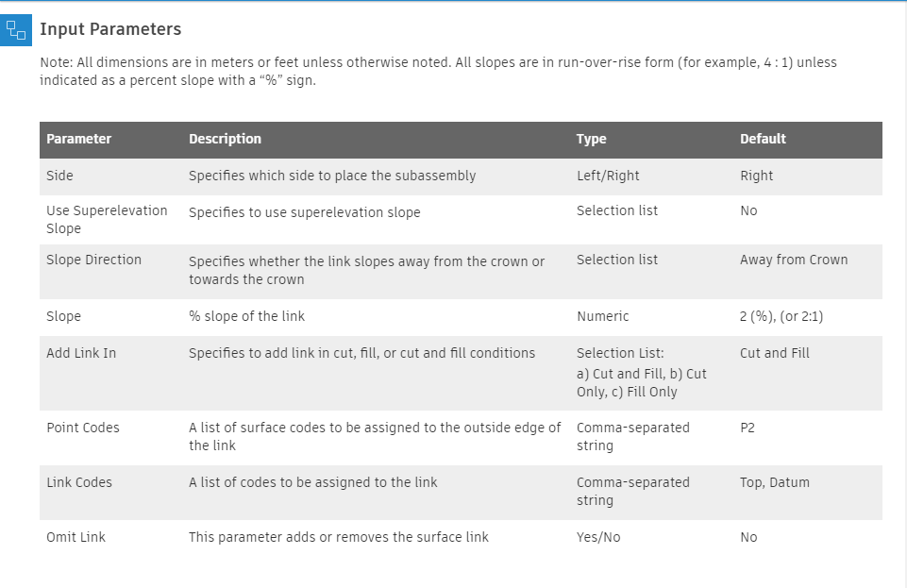Click the Omit Link parameter cell
Screen dimensions: 907x588
[x=76, y=537]
